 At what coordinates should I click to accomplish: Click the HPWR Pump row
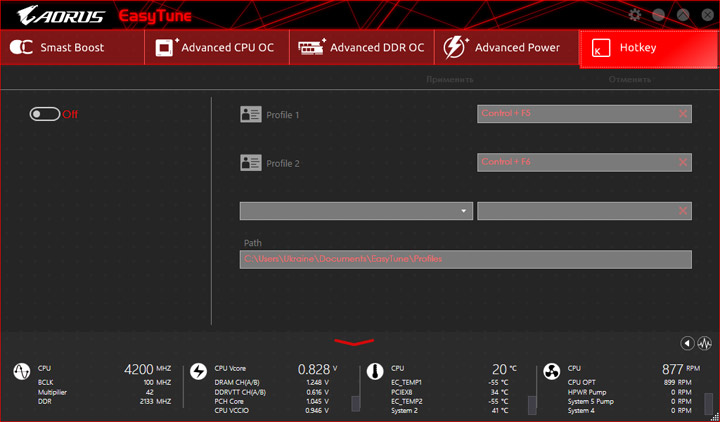(x=629, y=392)
